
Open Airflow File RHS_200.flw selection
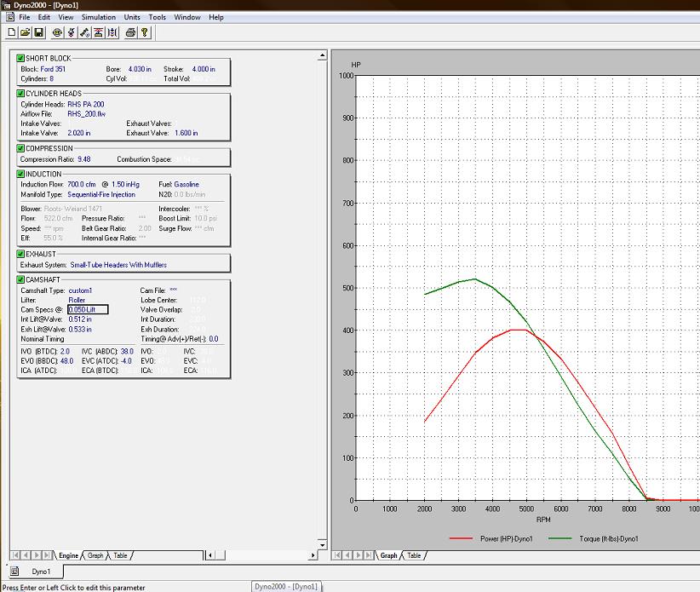pyautogui.click(x=87, y=114)
